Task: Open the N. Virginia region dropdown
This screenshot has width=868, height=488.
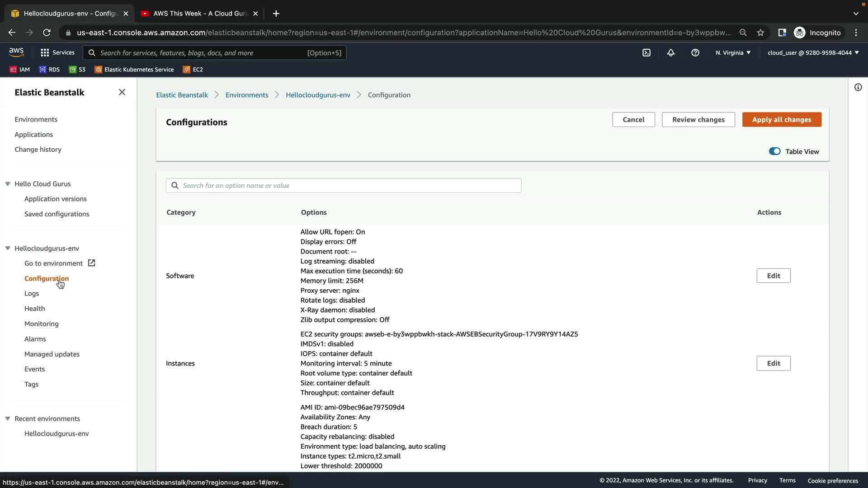Action: (733, 53)
